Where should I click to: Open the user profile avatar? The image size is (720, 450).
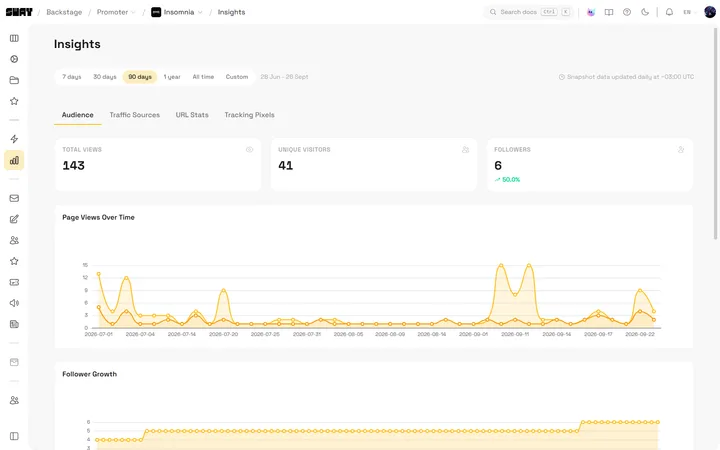coord(710,12)
